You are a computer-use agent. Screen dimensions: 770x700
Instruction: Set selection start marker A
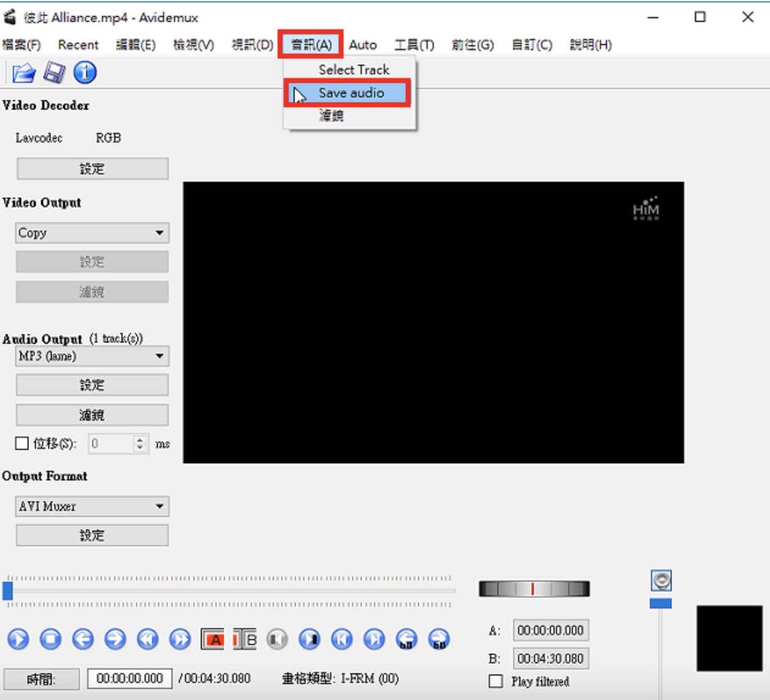pyautogui.click(x=212, y=639)
